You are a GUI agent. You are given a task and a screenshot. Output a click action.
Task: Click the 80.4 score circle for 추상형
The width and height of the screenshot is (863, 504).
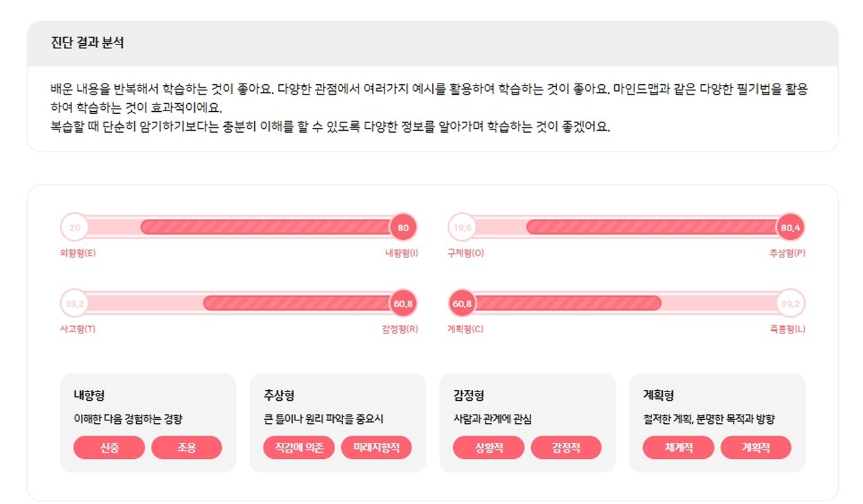790,228
